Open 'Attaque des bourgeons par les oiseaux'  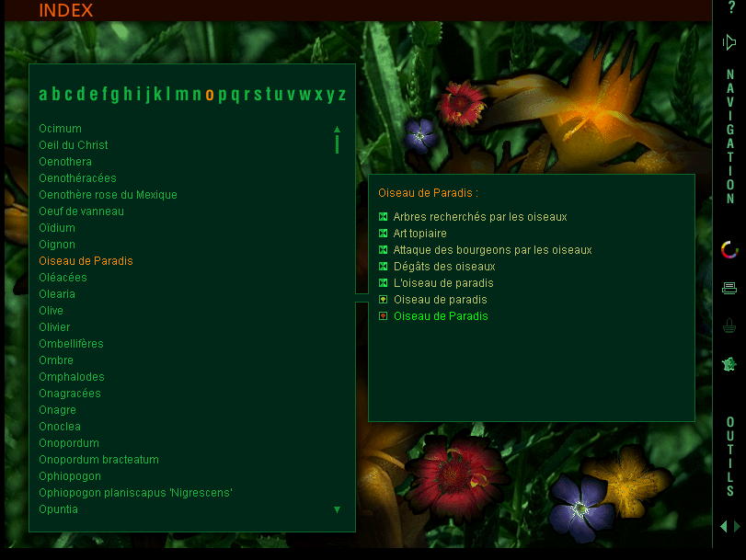492,250
